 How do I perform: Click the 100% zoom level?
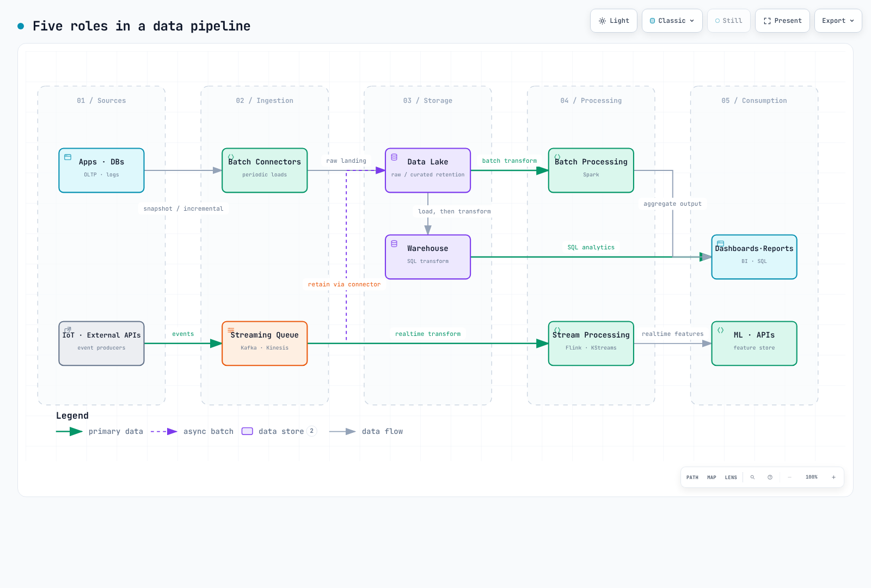[x=812, y=477]
